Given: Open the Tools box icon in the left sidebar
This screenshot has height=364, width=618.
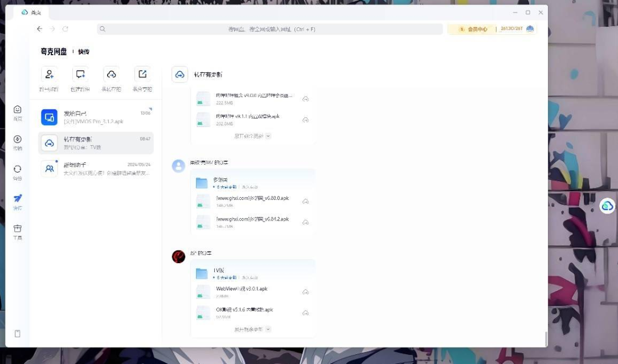Looking at the screenshot, I should tap(17, 228).
